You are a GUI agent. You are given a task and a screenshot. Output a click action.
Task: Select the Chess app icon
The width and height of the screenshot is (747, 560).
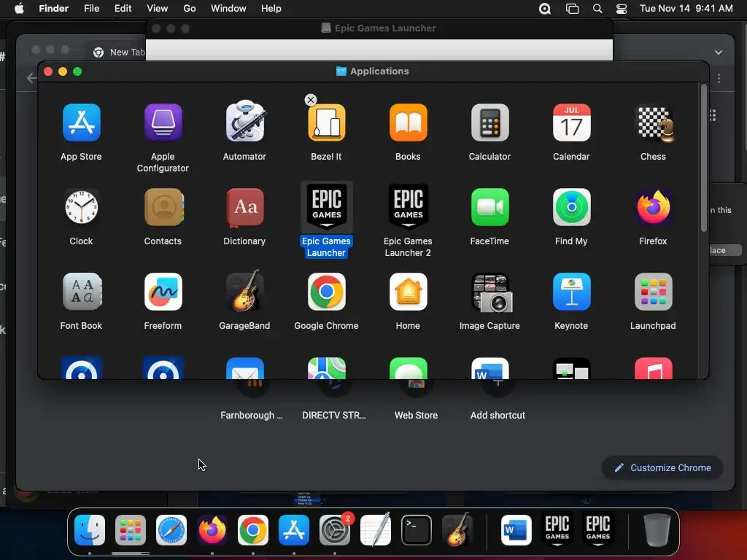[655, 123]
